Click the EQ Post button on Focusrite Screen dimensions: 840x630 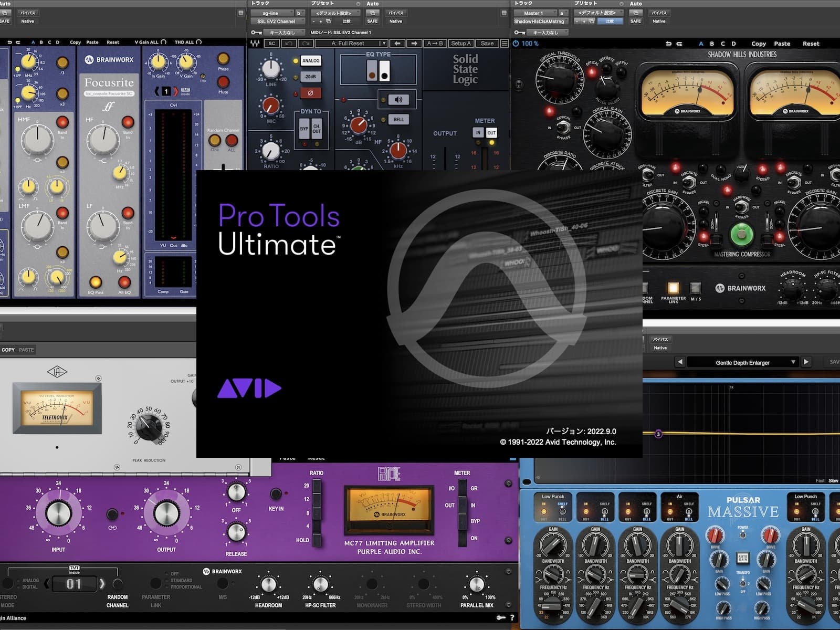[x=96, y=282]
